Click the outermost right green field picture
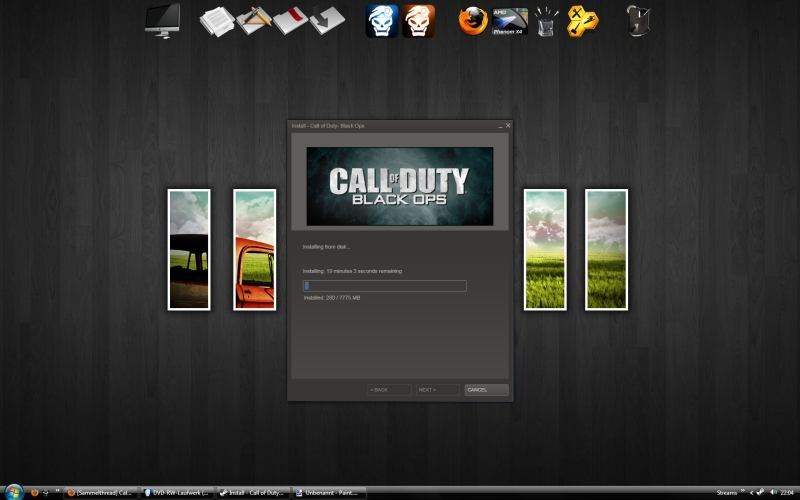 tap(606, 249)
